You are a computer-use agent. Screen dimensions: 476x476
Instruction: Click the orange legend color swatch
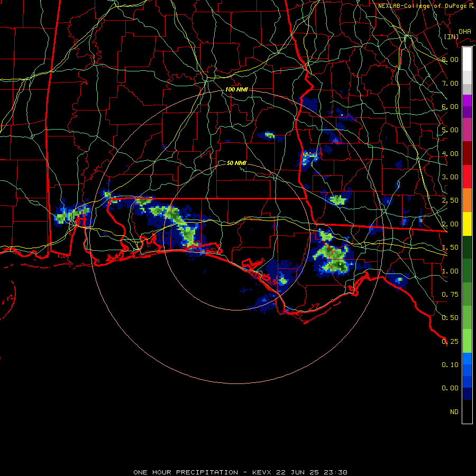tap(467, 200)
